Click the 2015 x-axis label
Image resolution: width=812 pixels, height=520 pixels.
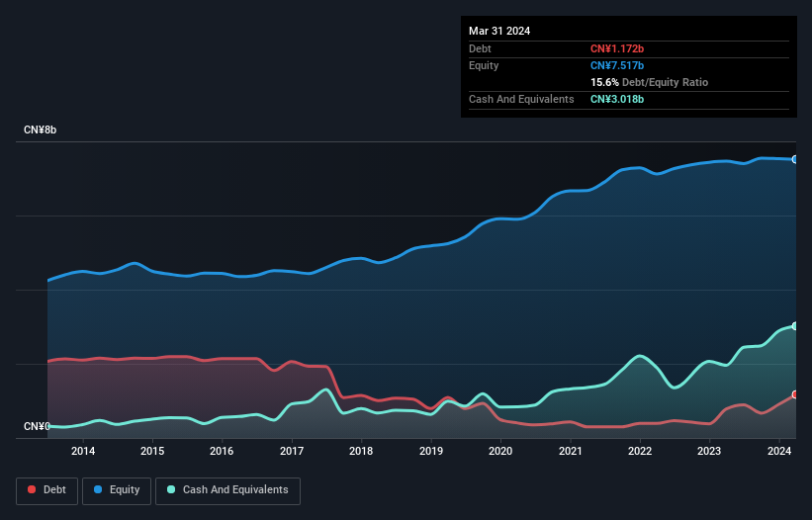[x=152, y=451]
